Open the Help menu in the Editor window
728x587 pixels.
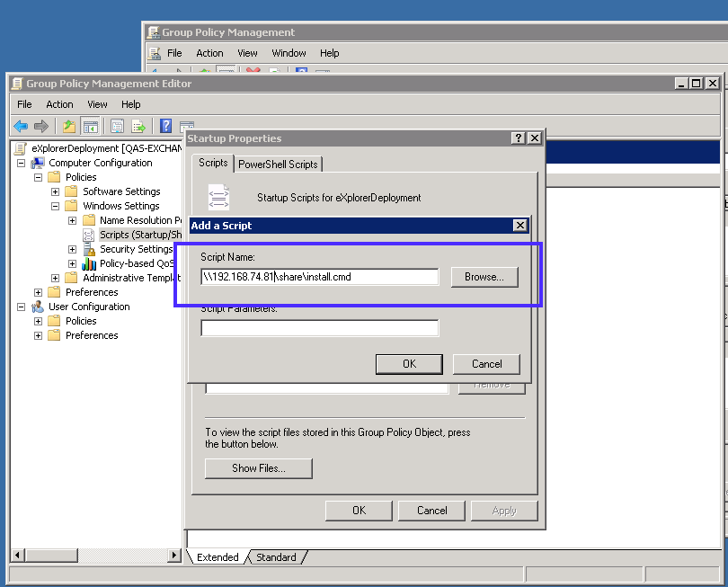point(131,104)
